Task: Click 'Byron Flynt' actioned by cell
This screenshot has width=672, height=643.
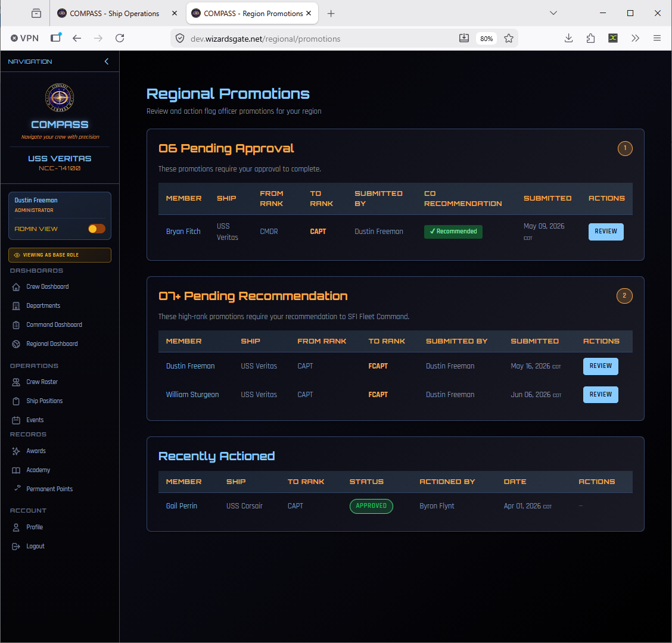Action: (x=437, y=506)
